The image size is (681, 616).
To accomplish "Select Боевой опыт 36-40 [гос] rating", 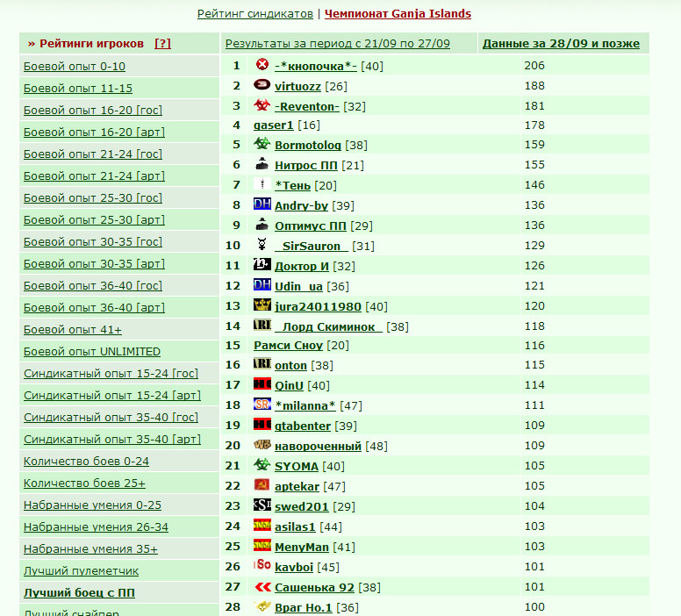I will (93, 286).
